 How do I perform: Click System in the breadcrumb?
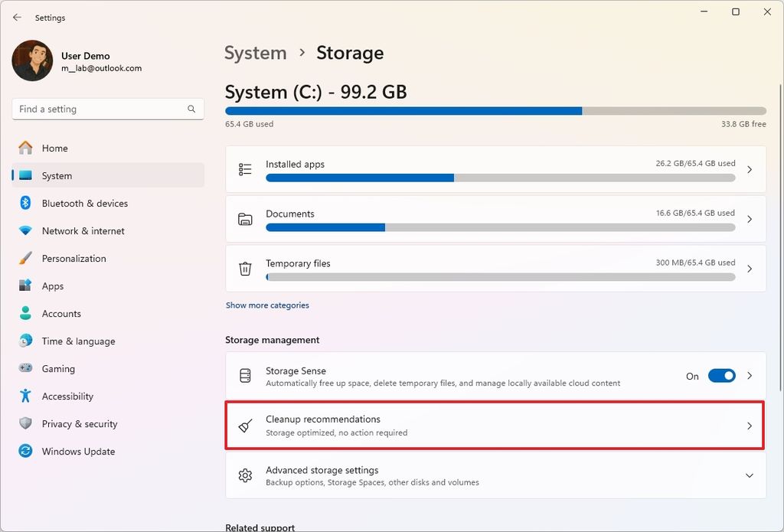tap(256, 53)
